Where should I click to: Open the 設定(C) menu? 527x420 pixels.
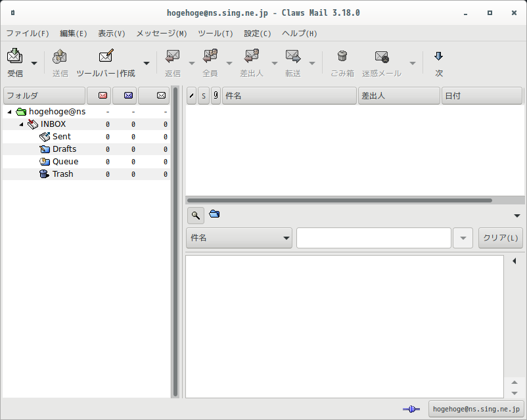point(257,34)
